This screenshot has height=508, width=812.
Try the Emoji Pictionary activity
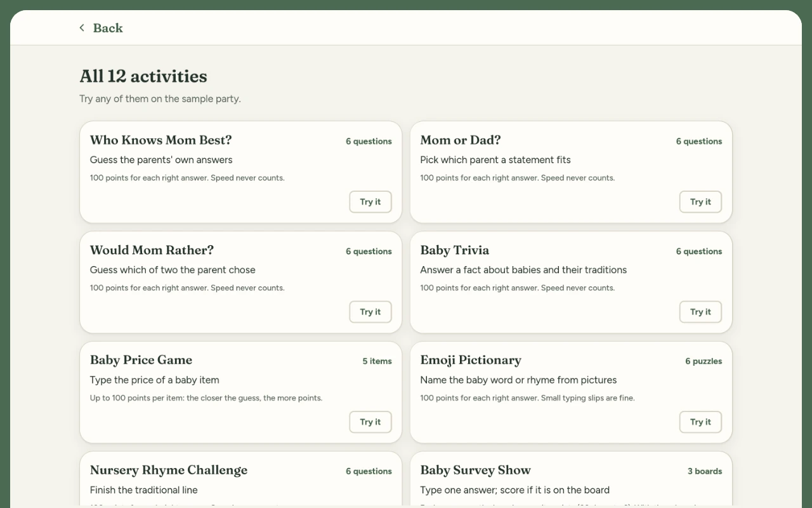700,422
